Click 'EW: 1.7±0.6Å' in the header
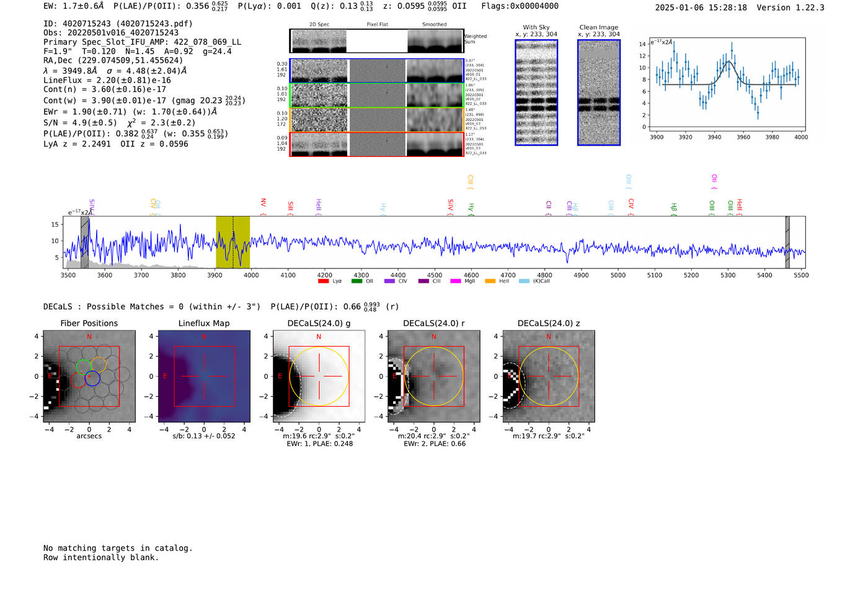This screenshot has height=591, width=868. tap(73, 6)
